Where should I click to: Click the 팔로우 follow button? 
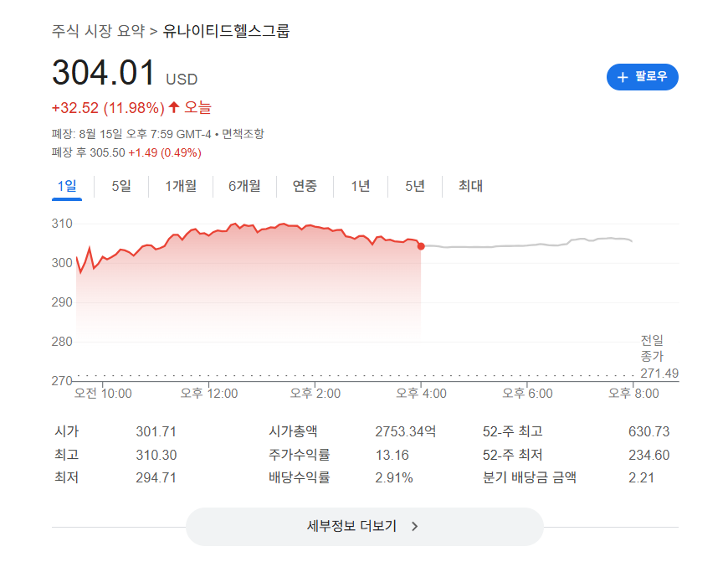[642, 77]
